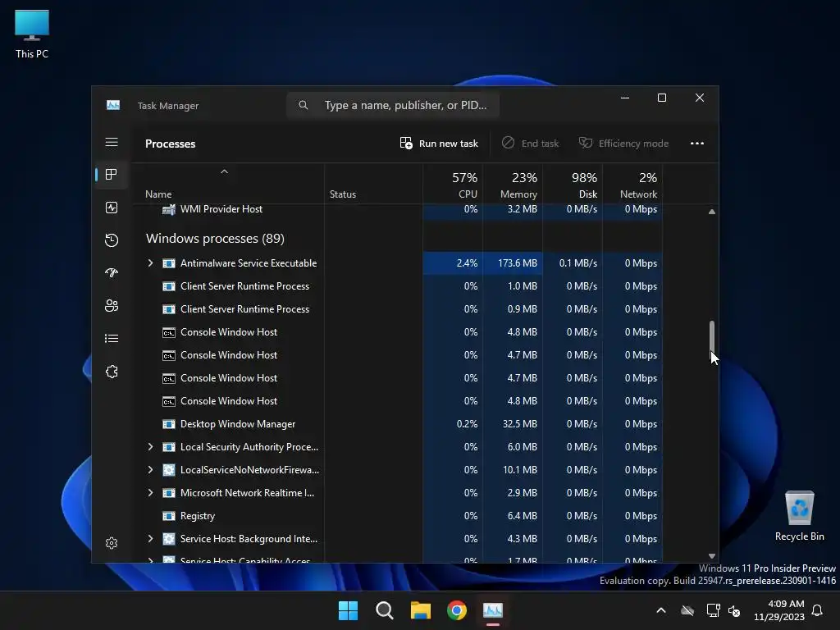Select first Client Server Runtime Process (1.0 MB)

pyautogui.click(x=244, y=286)
